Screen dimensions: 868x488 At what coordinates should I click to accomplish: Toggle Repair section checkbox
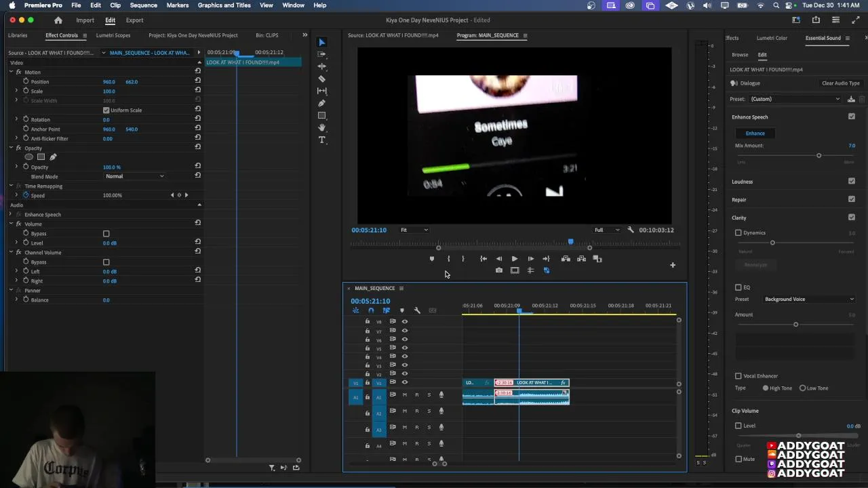click(x=852, y=199)
